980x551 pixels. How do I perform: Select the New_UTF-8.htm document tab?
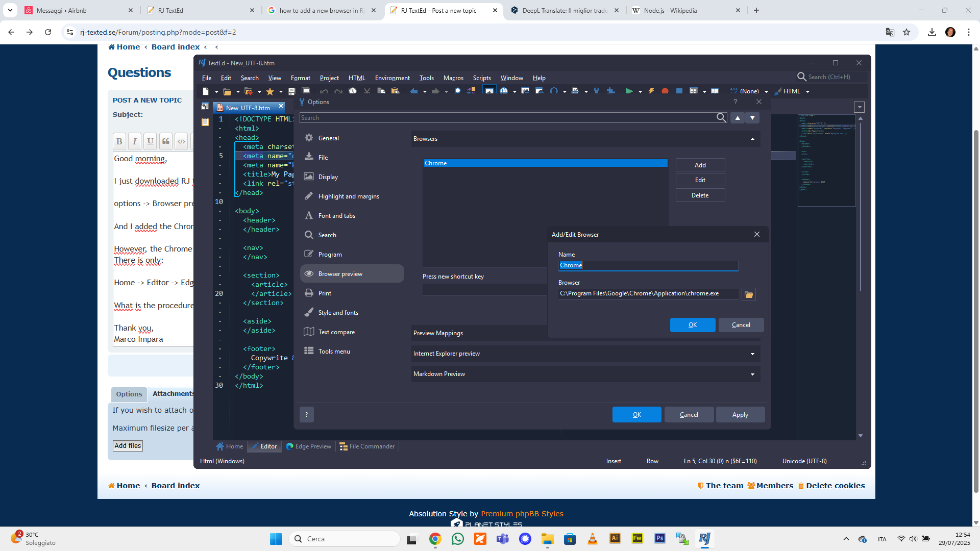248,108
